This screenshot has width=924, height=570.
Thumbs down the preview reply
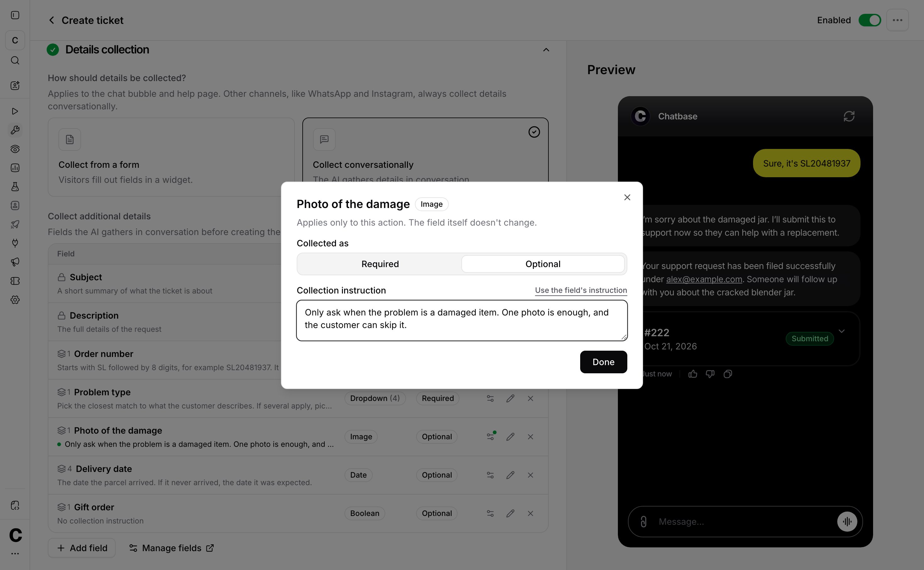[x=710, y=374]
